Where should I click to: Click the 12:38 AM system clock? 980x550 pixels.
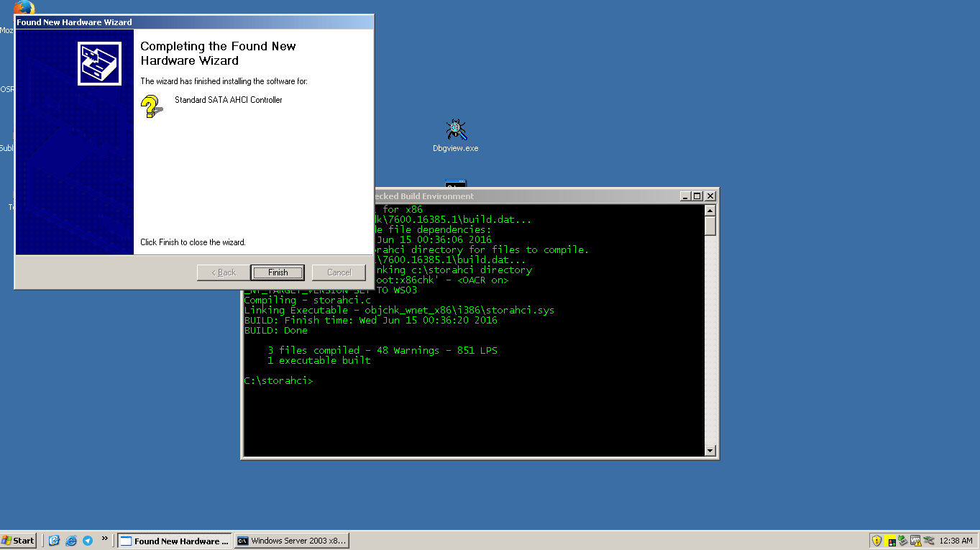pos(956,541)
